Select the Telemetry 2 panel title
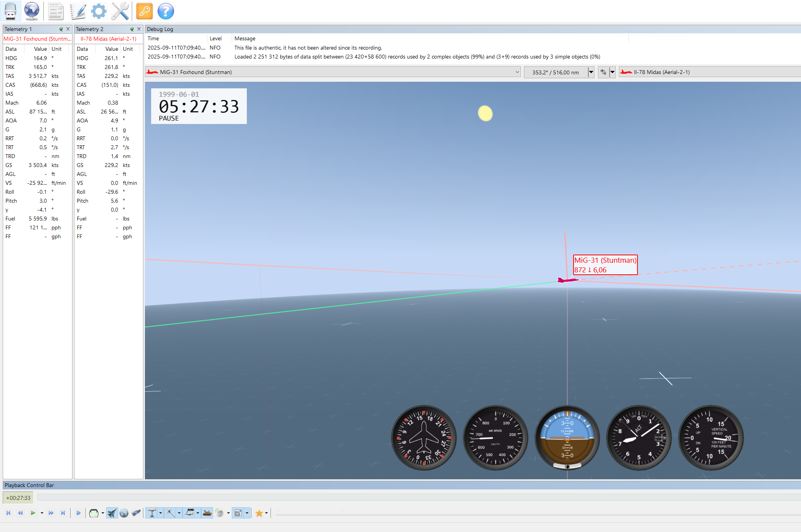The height and width of the screenshot is (532, 801). (90, 29)
